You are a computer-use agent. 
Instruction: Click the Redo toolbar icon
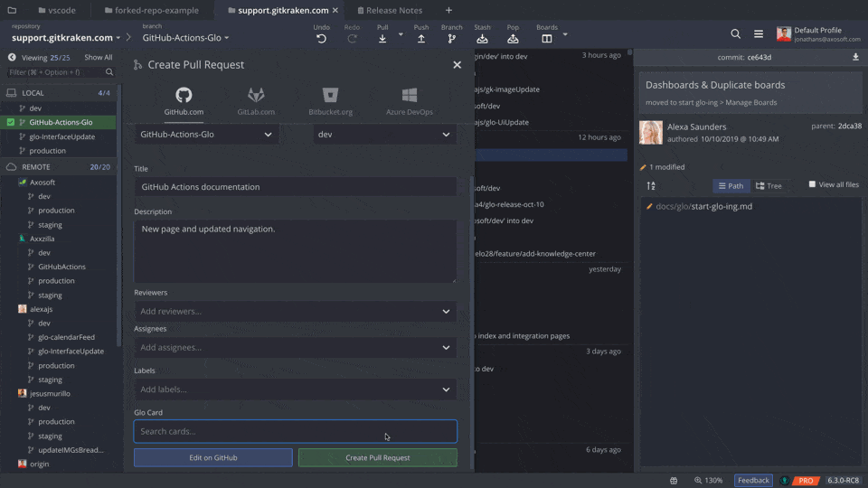click(x=352, y=39)
